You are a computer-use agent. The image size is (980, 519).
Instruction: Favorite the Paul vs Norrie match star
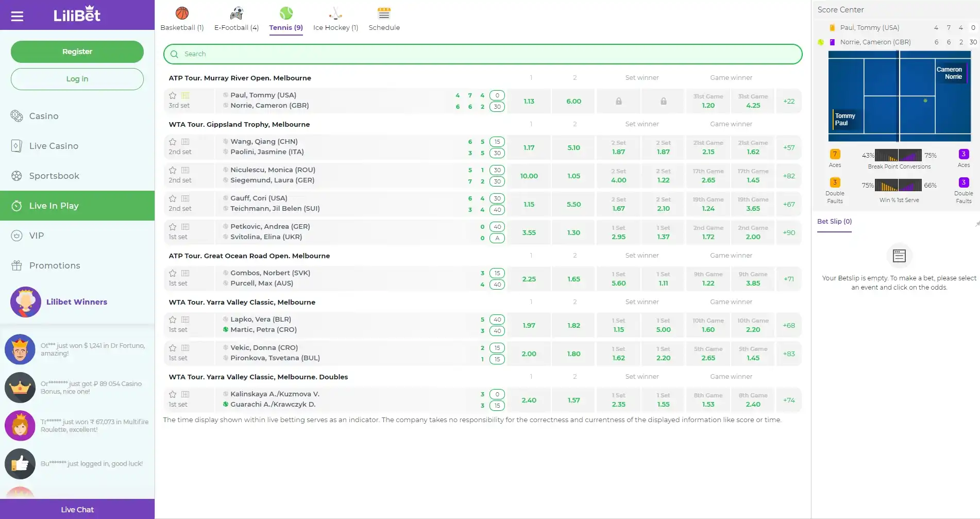pyautogui.click(x=173, y=95)
